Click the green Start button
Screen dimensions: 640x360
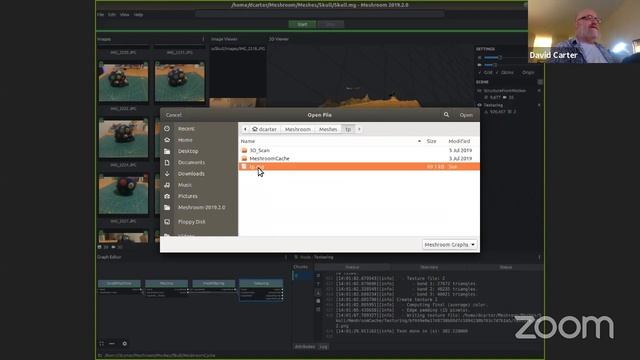[x=302, y=24]
